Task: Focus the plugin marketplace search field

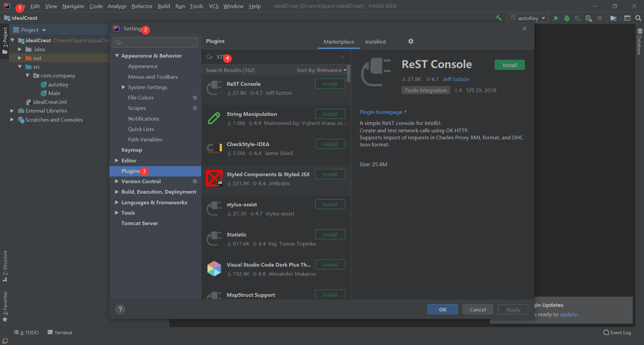Action: (x=276, y=57)
